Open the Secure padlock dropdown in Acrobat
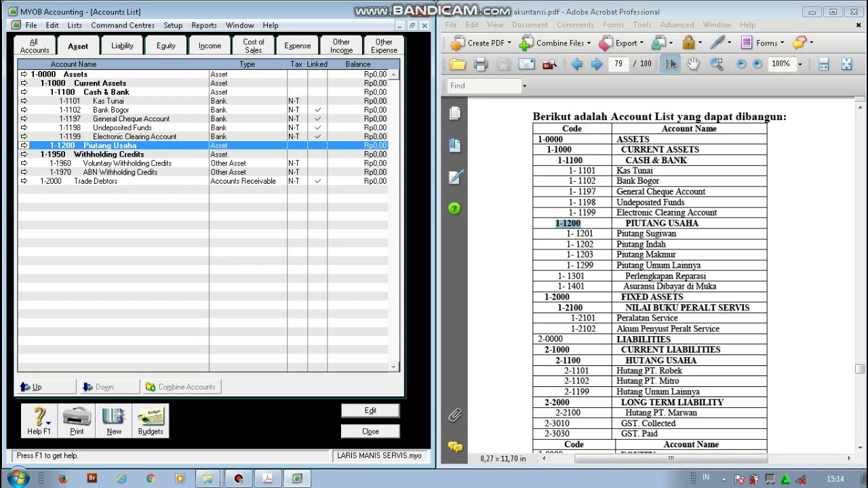The width and height of the screenshot is (868, 488). tap(692, 43)
